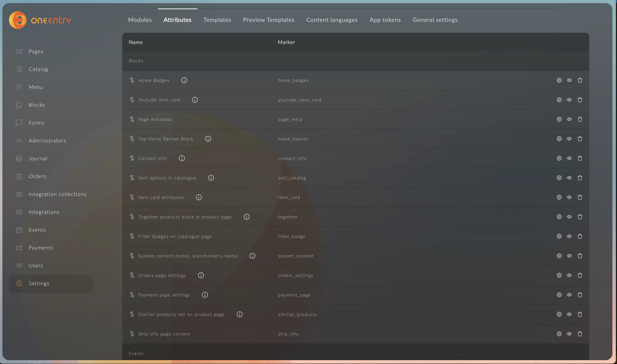Select the payment_page marker text

point(294,295)
